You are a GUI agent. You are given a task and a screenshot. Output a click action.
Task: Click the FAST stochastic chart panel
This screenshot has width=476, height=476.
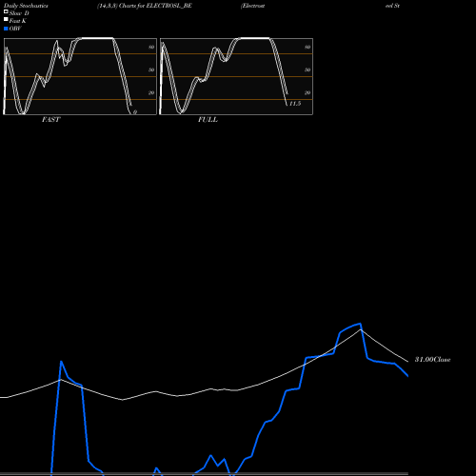coord(80,76)
